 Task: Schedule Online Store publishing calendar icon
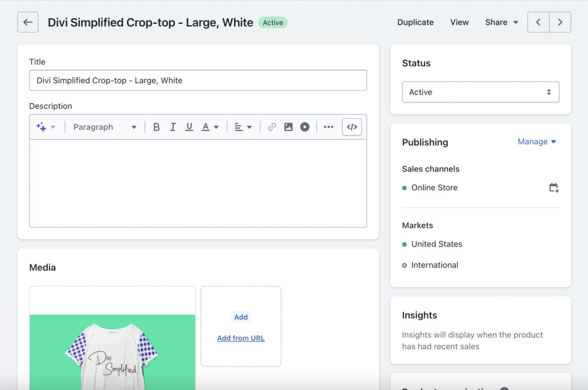(x=554, y=188)
